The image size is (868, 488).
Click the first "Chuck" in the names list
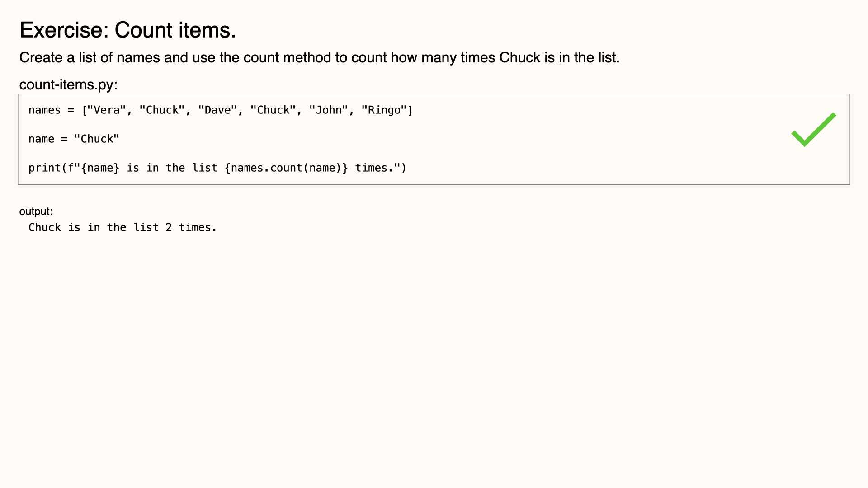click(x=162, y=110)
